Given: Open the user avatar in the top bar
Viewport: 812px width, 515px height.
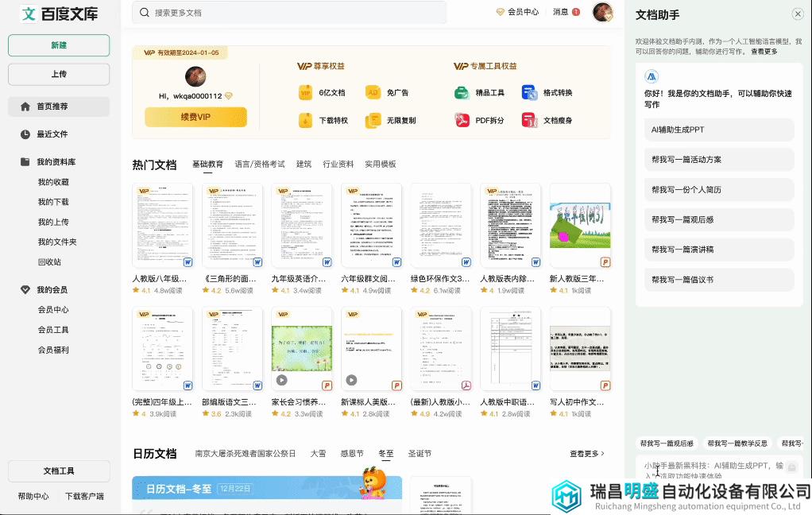Looking at the screenshot, I should [x=603, y=12].
